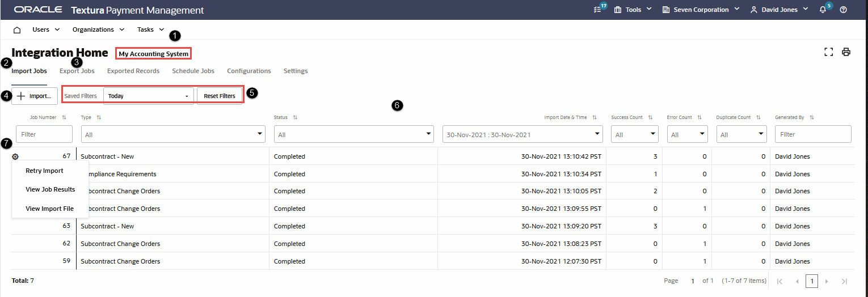Image resolution: width=868 pixels, height=297 pixels.
Task: Sort by Generated By icon
Action: 811,117
